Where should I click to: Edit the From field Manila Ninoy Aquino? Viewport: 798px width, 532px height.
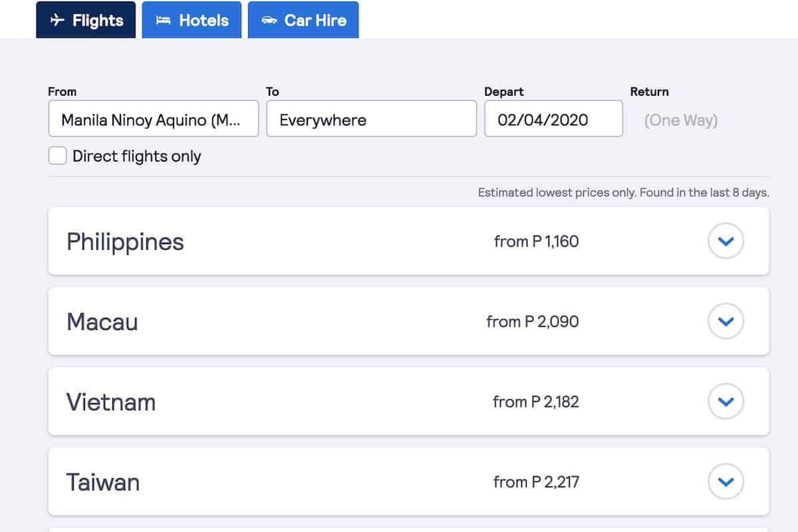[x=153, y=120]
